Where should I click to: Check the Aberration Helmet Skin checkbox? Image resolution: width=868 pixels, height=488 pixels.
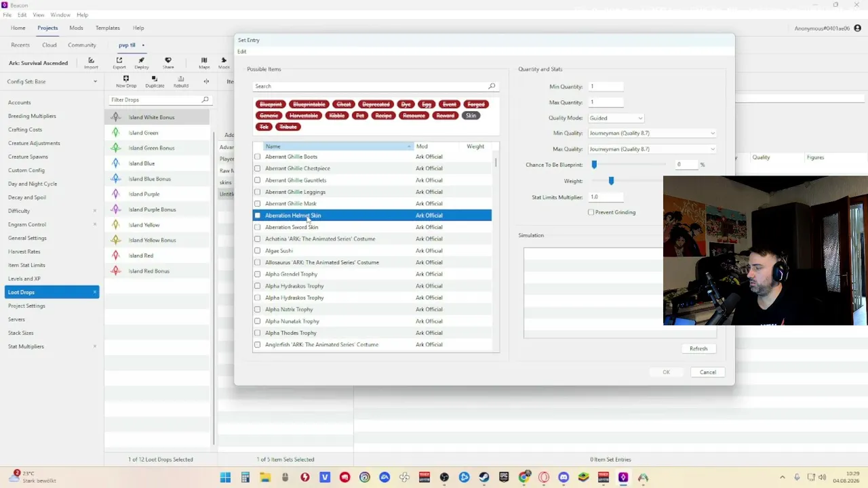coord(257,216)
